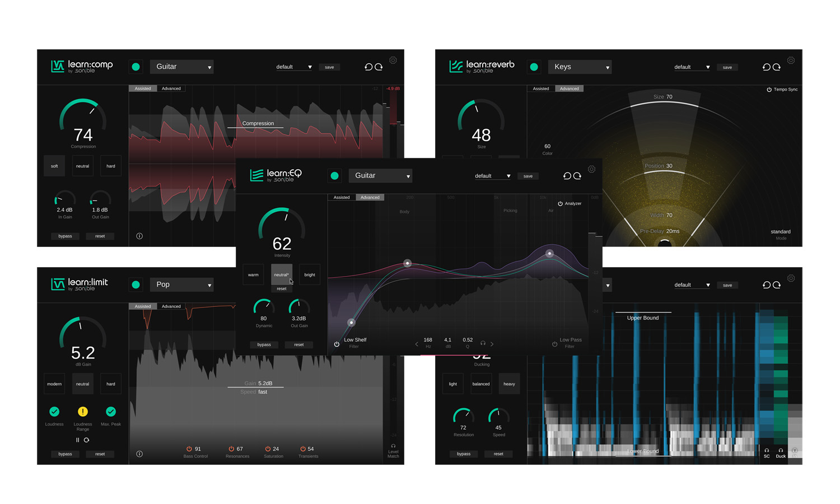Click redo arrow in bottom-right ducking window
Screen dimensions: 840x504
(x=777, y=285)
